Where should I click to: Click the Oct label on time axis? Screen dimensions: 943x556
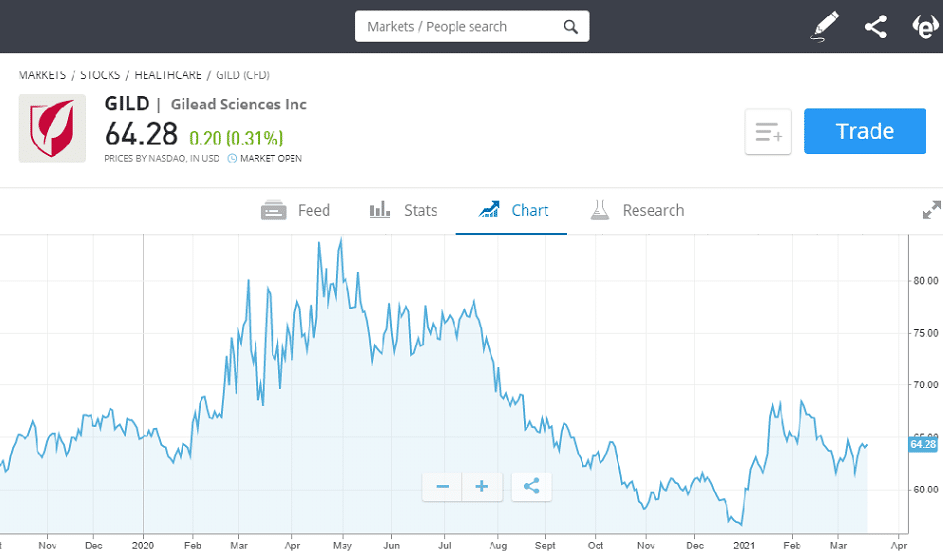595,545
